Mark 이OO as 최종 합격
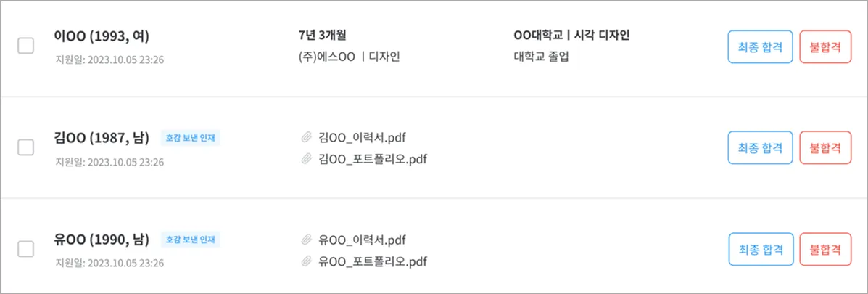The width and height of the screenshot is (868, 294). pos(760,46)
